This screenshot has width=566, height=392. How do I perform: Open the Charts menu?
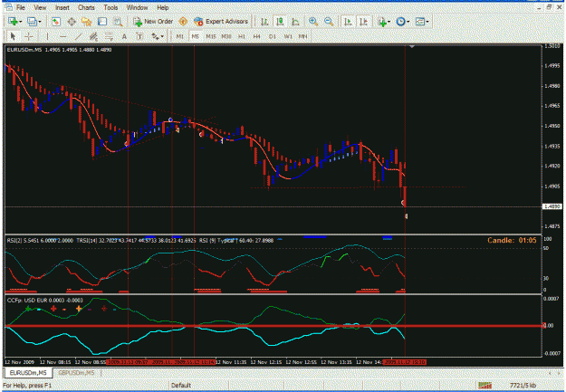(x=86, y=7)
